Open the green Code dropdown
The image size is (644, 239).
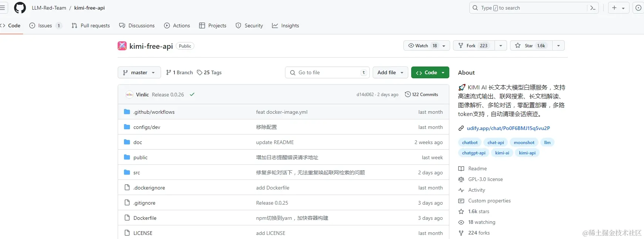click(430, 72)
